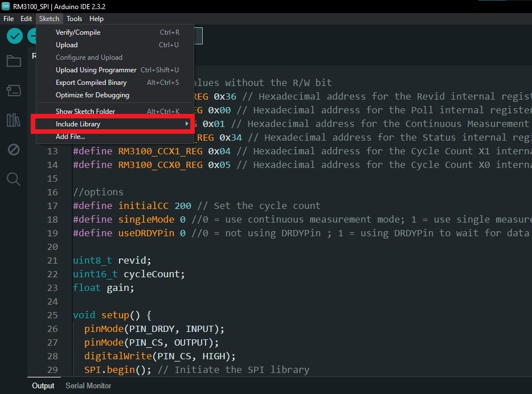Click the 0x04 hex value
The height and width of the screenshot is (394, 532).
click(219, 151)
